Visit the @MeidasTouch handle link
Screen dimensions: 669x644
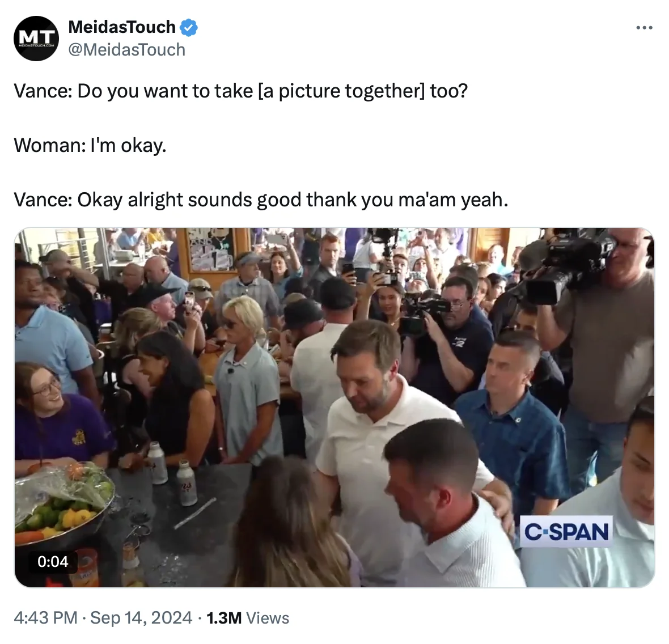(x=127, y=50)
